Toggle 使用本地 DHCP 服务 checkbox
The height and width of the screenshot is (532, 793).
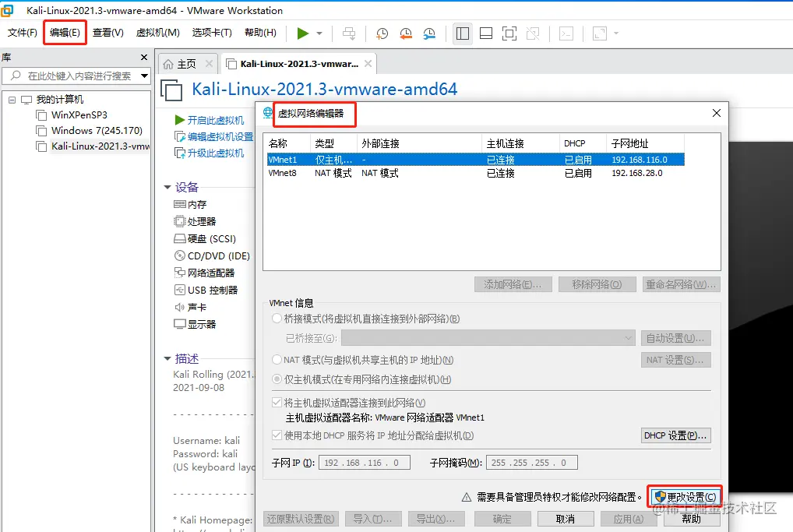pos(277,435)
